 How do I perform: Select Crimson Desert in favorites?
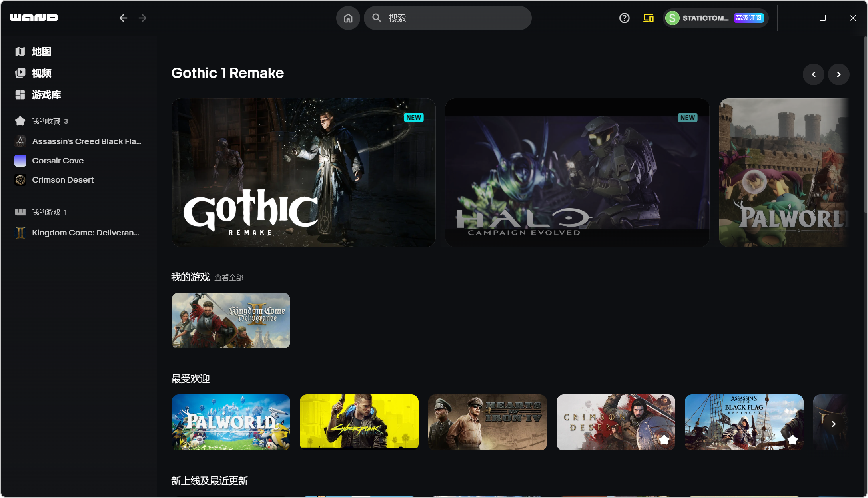[x=63, y=180]
